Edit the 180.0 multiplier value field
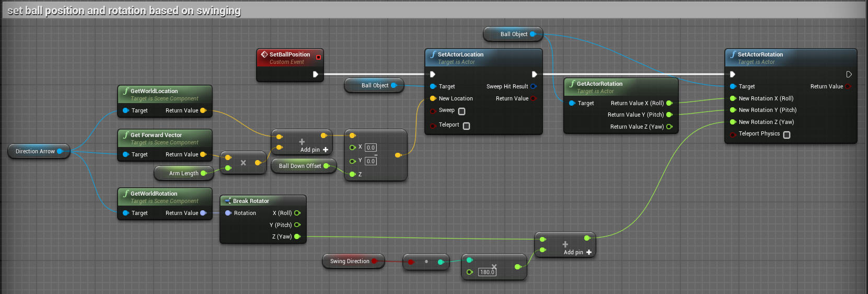 point(487,272)
